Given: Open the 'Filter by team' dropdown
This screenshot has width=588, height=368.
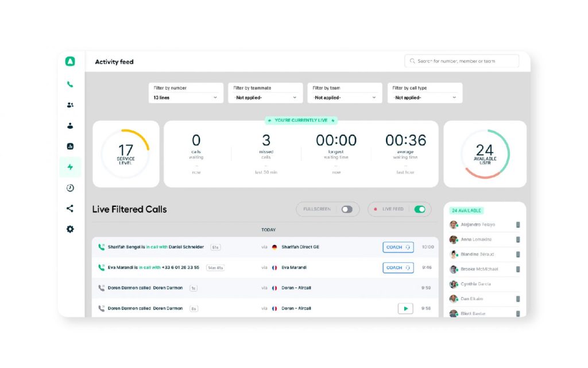Looking at the screenshot, I should point(345,97).
